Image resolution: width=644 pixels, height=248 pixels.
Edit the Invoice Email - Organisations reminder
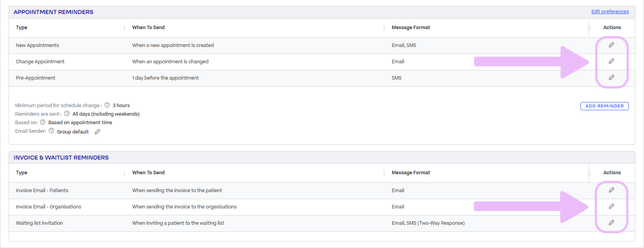point(611,206)
